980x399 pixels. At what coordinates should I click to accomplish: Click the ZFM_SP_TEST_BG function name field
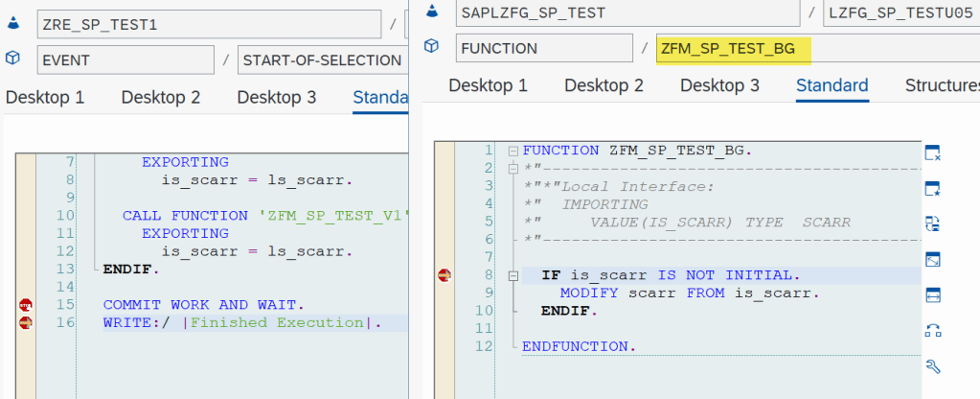coord(818,48)
